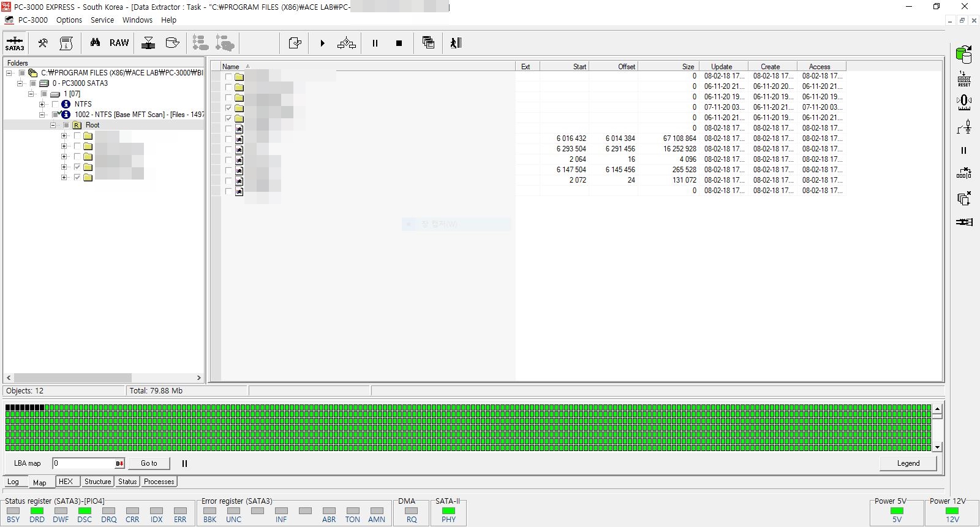Click the binoculars search icon

[x=95, y=43]
